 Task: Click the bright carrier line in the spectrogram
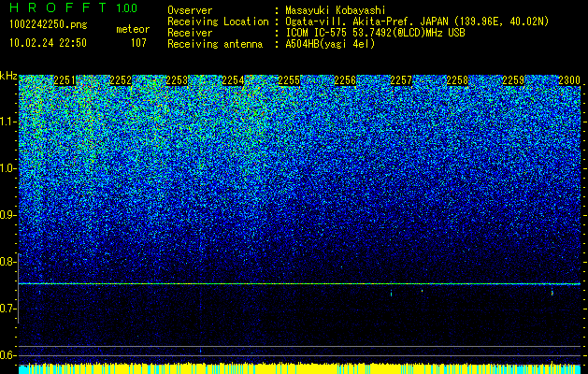click(299, 284)
